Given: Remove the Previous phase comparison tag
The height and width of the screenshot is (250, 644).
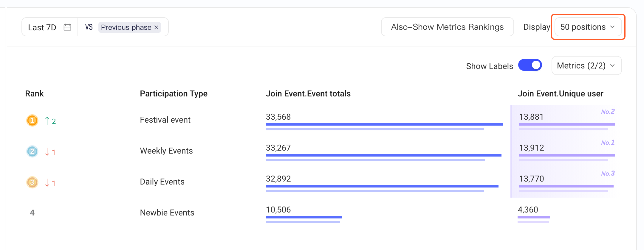Looking at the screenshot, I should [x=156, y=27].
